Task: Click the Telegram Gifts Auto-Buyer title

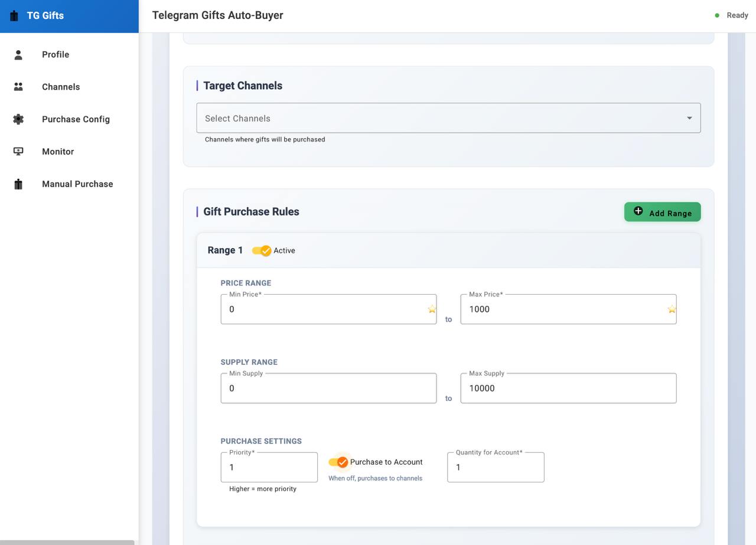Action: click(218, 15)
